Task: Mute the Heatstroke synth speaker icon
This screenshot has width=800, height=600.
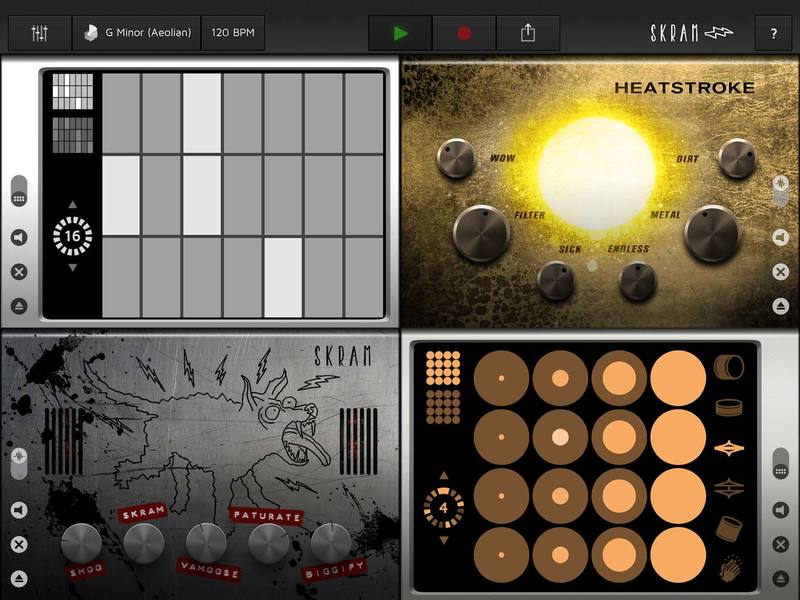Action: pyautogui.click(x=780, y=237)
